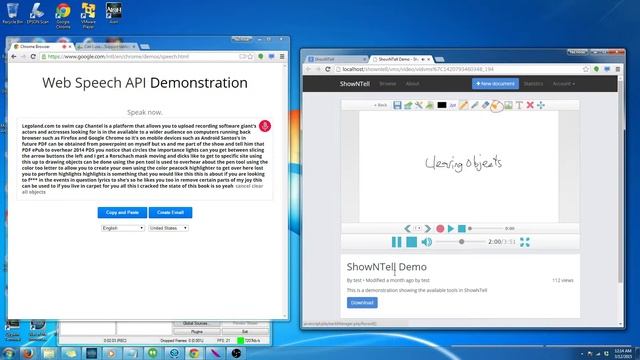
Task: Select the move arrows tool
Action: coord(541,105)
